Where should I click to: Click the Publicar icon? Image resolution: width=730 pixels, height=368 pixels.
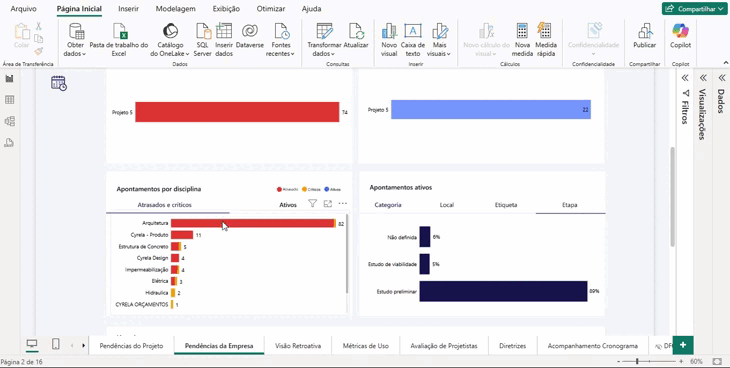(645, 31)
